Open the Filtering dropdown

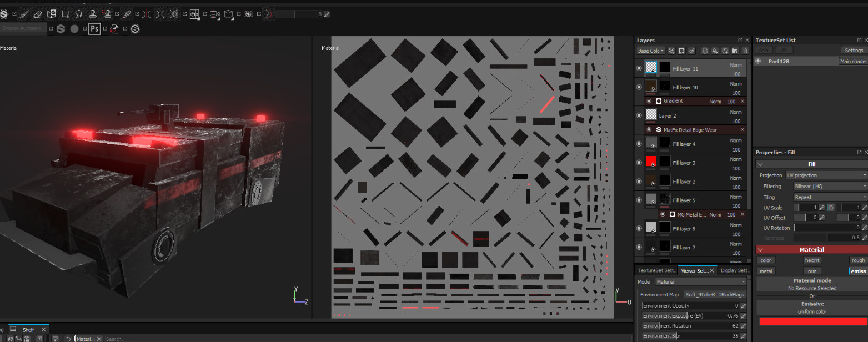830,186
